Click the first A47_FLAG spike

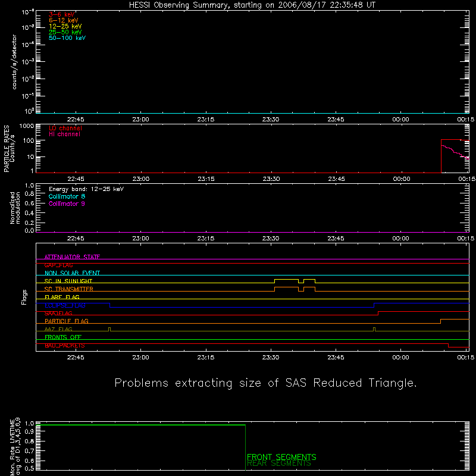tap(109, 329)
